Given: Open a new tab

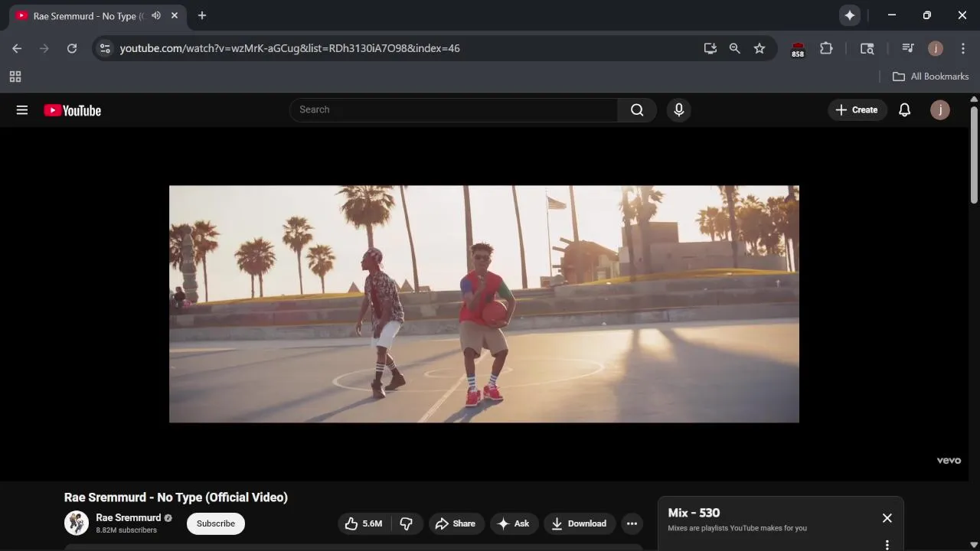Looking at the screenshot, I should 202,15.
